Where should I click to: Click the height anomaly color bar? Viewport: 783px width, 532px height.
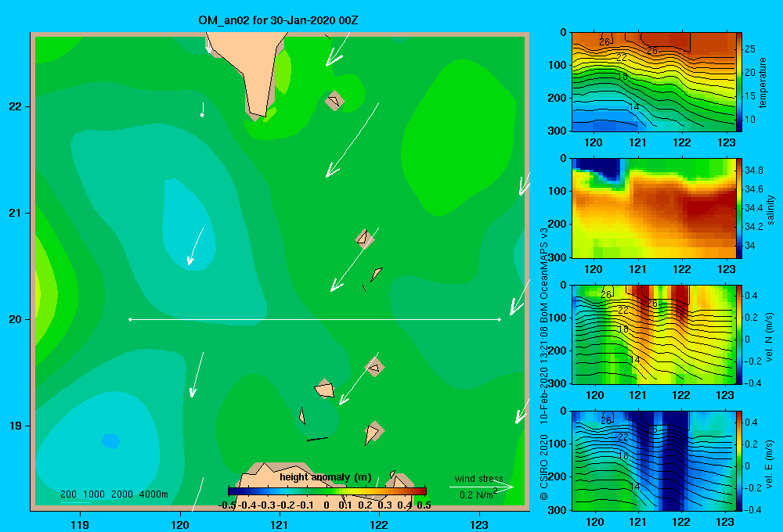click(327, 491)
